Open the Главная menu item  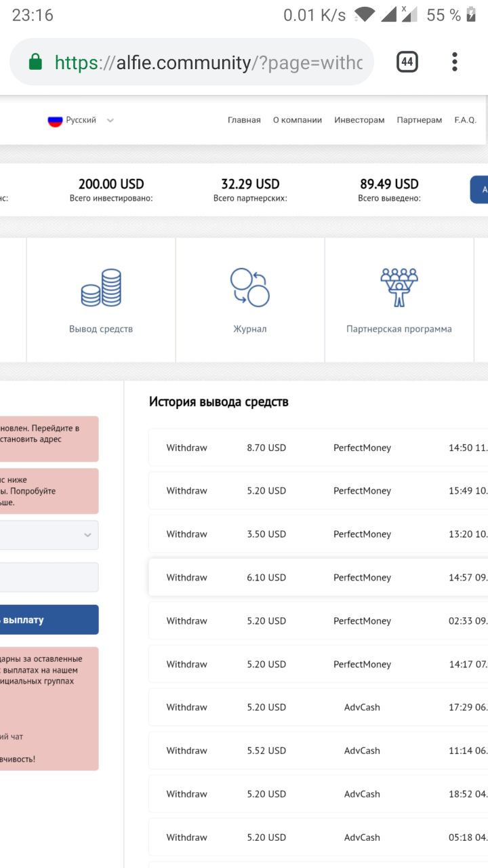[x=244, y=120]
